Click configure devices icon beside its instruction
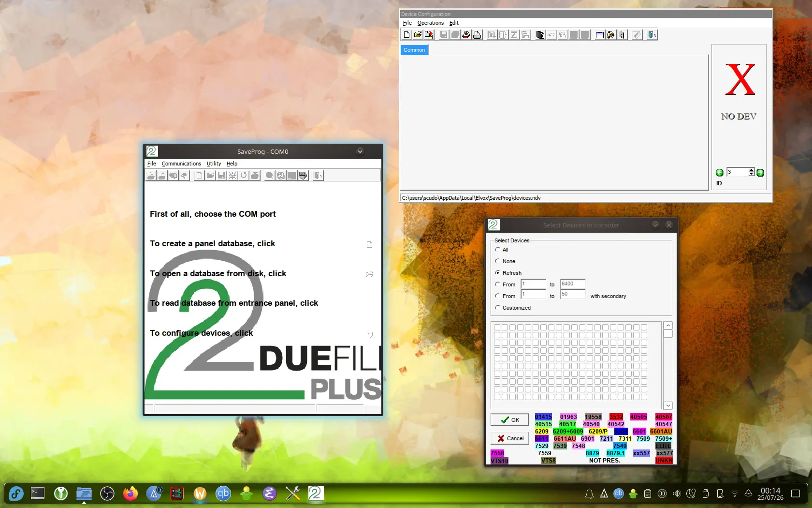 (369, 334)
